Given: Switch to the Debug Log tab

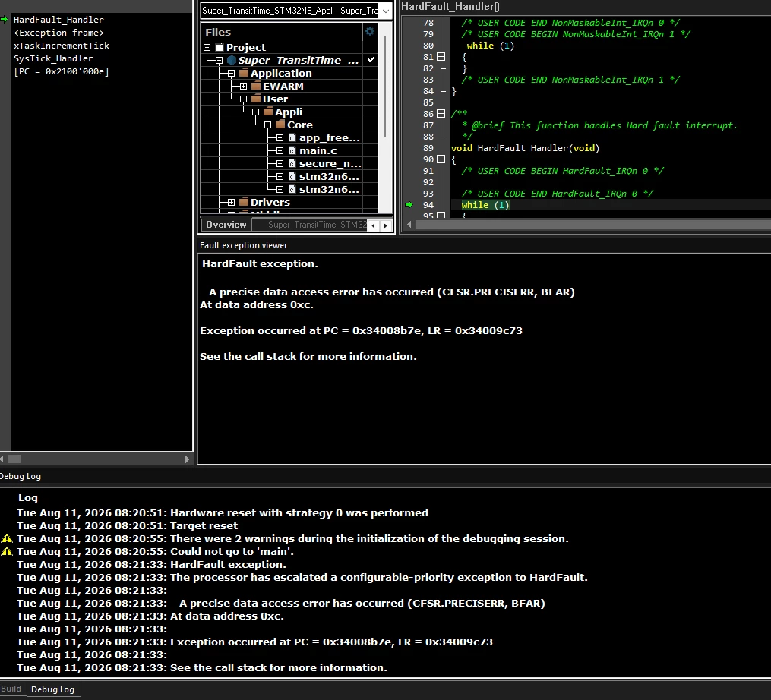Looking at the screenshot, I should [52, 689].
